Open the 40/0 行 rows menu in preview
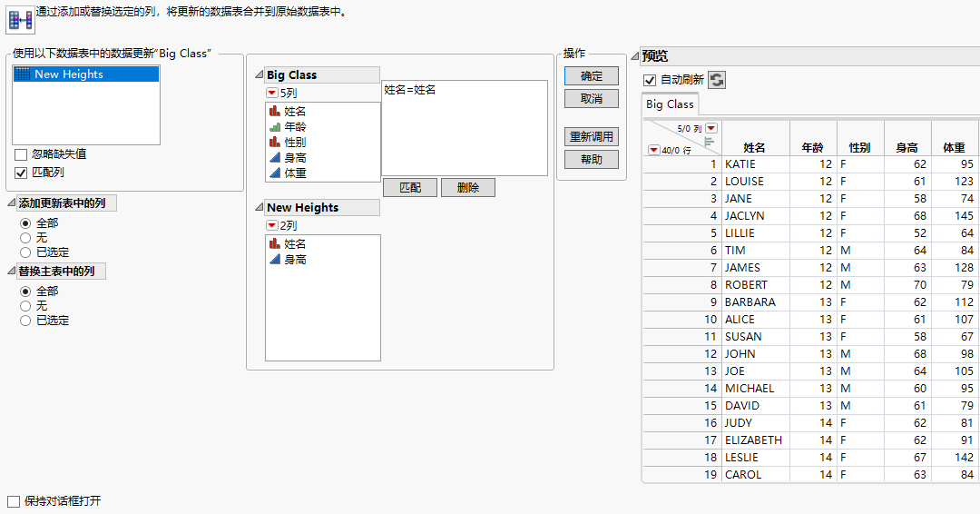Screen dimensions: 980x514 [653, 151]
